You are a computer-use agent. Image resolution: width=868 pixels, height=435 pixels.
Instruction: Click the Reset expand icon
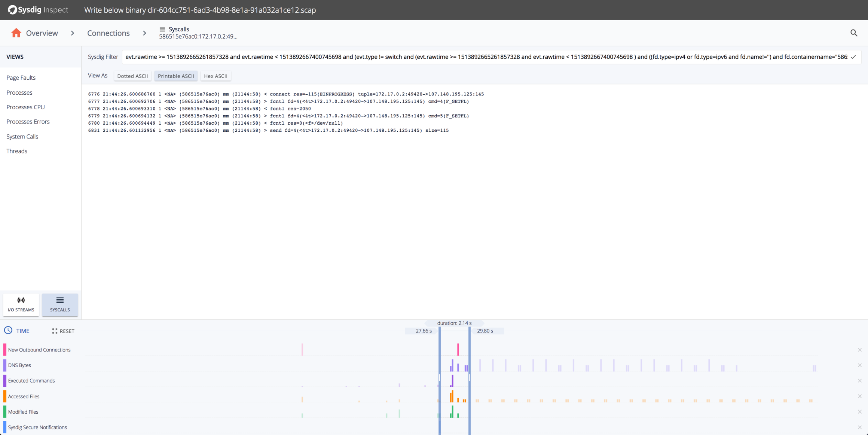click(x=55, y=331)
